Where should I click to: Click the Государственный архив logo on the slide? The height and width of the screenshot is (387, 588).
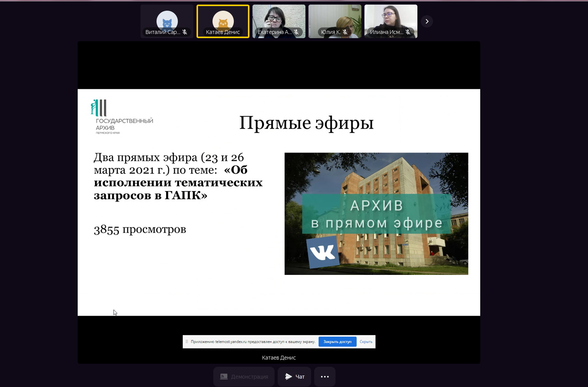(x=121, y=117)
